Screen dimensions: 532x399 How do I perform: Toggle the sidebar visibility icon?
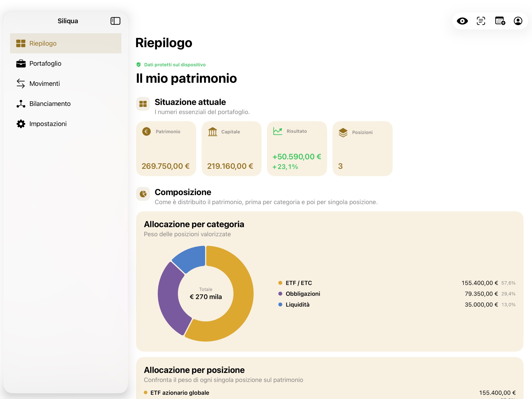[115, 21]
